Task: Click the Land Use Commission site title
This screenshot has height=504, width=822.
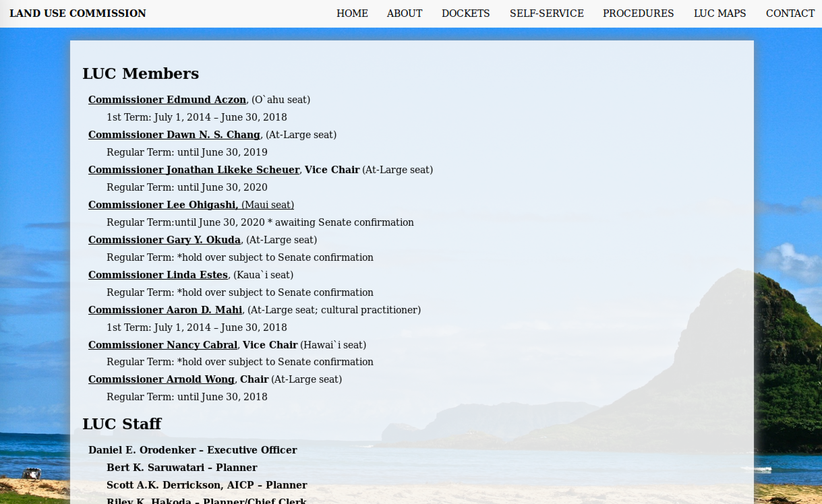Action: pos(78,13)
